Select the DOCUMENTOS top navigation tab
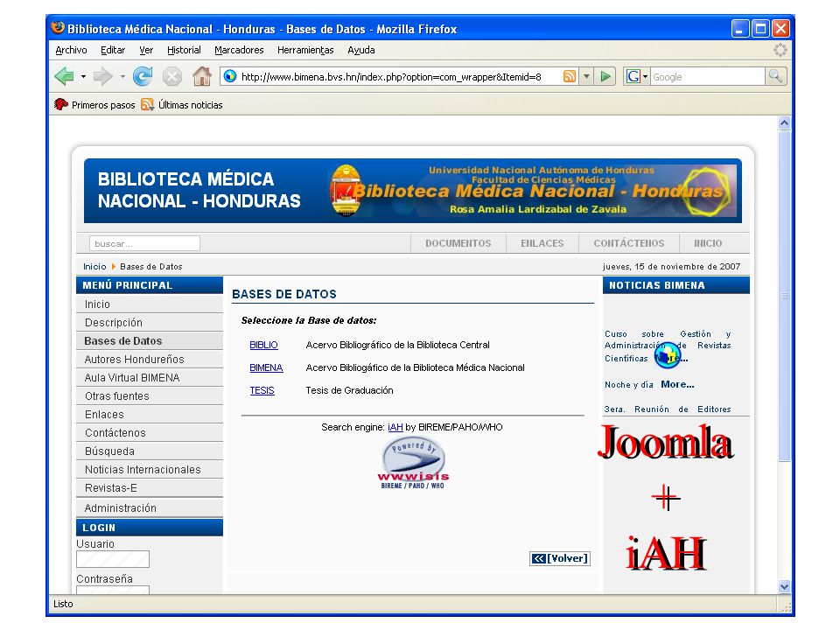Viewport: 840px width, 630px height. 458,243
